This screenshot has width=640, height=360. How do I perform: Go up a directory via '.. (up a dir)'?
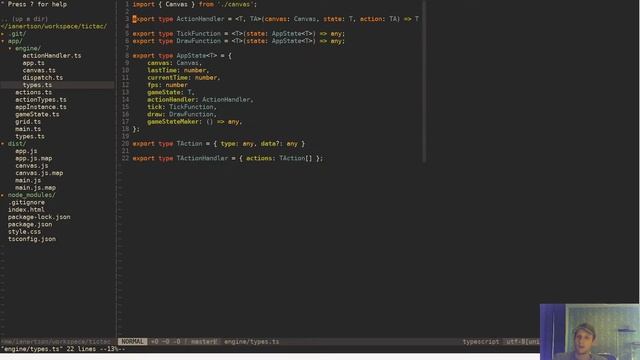click(x=24, y=19)
